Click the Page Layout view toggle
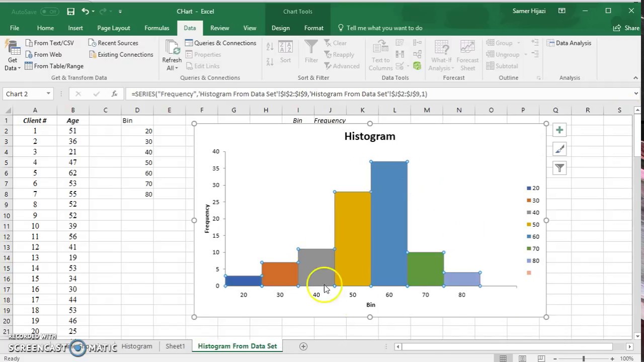Image resolution: width=644 pixels, height=362 pixels. coord(522,358)
